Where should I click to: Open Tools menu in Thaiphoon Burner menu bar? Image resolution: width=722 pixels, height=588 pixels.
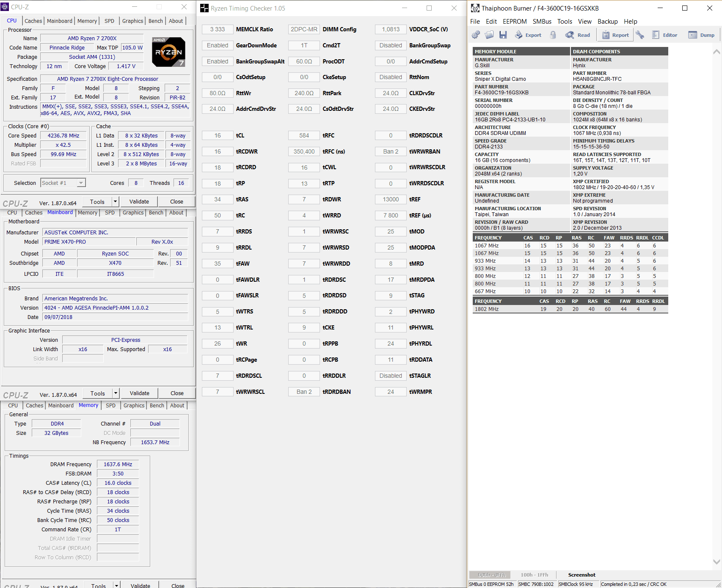tap(565, 22)
